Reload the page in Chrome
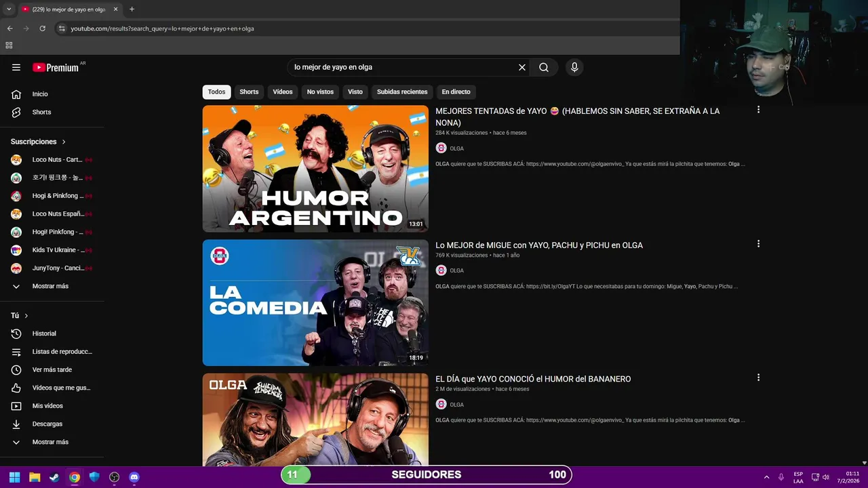The width and height of the screenshot is (868, 488). point(42,28)
